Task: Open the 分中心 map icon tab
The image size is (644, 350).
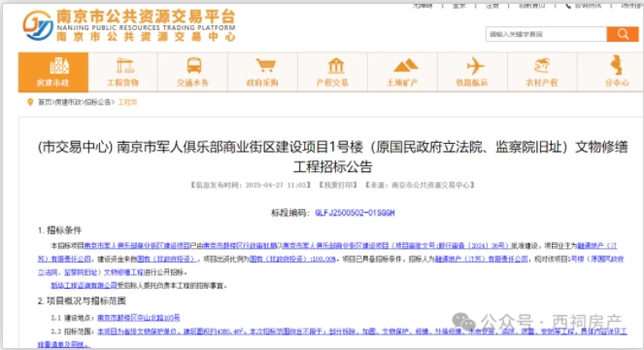Action: pos(611,72)
